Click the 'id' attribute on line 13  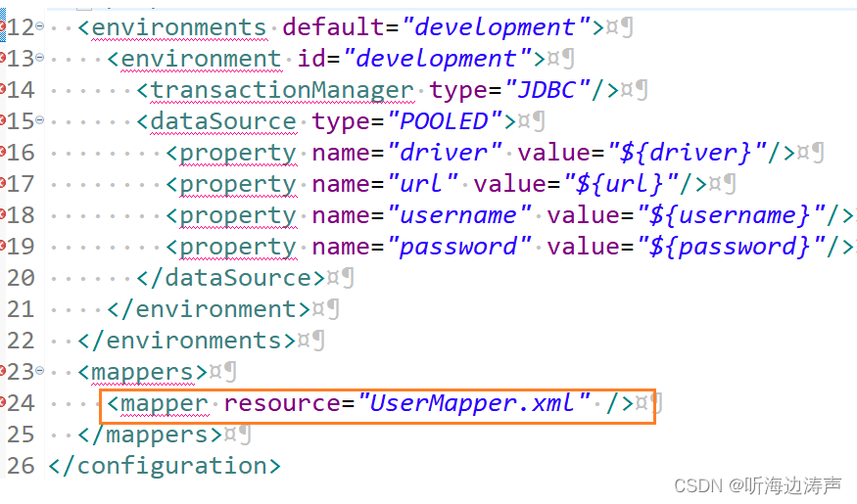click(x=311, y=59)
